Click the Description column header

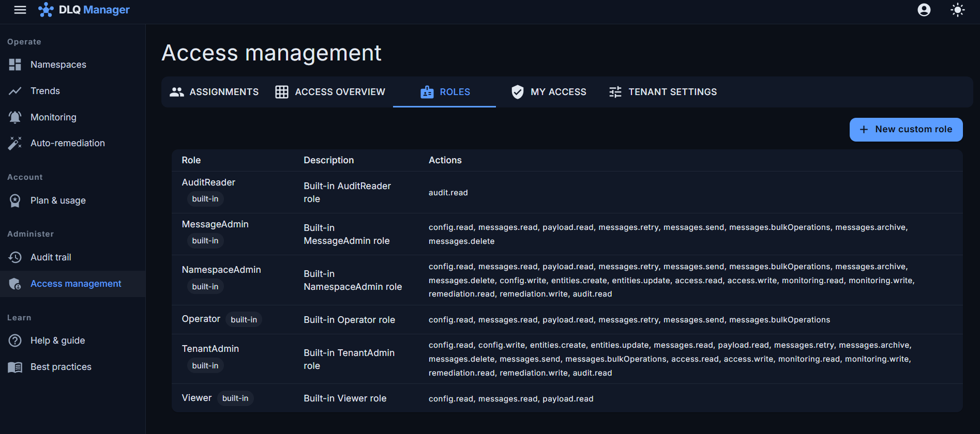point(329,160)
